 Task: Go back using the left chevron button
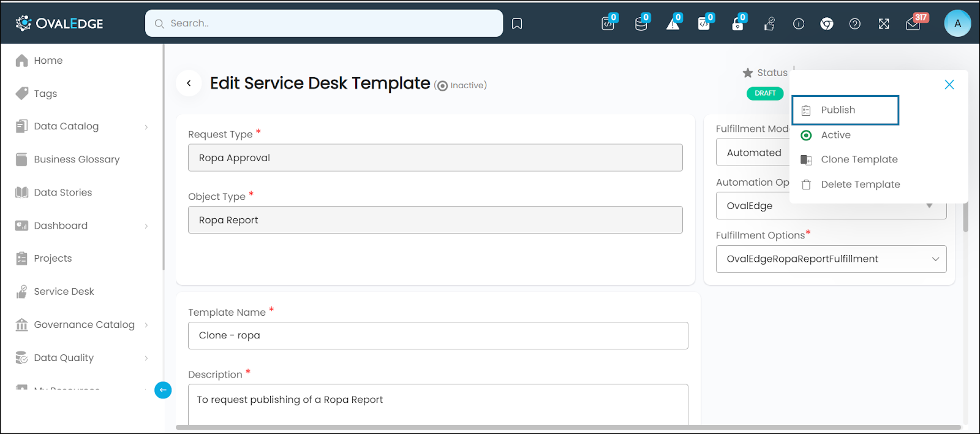point(189,83)
